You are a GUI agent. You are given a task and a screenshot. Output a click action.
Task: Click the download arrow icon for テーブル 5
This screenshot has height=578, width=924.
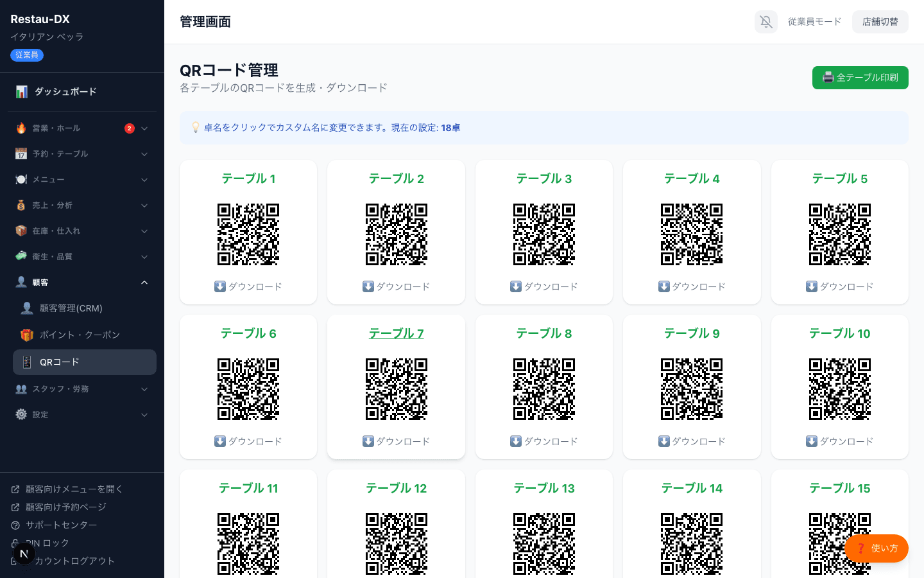click(812, 286)
